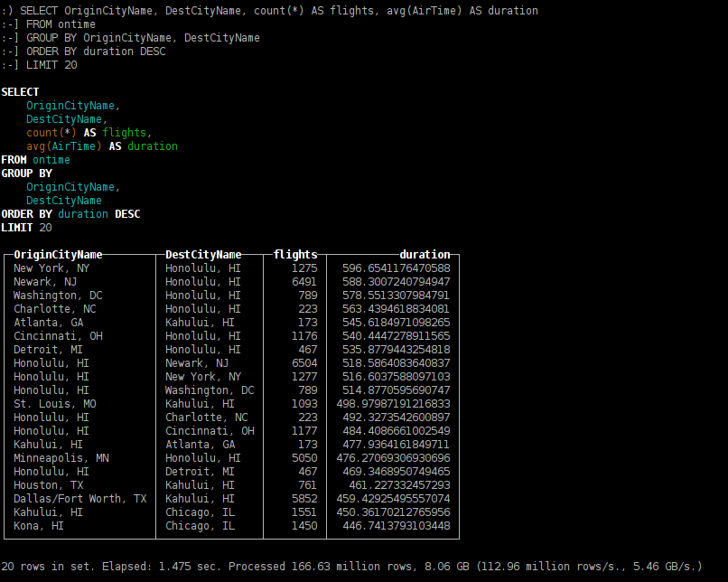728x582 pixels.
Task: Click destination 'Charlotte, NC' cell
Action: point(207,418)
